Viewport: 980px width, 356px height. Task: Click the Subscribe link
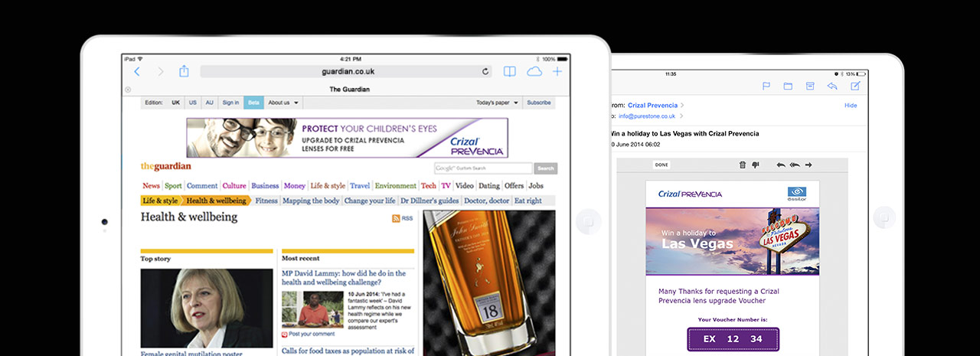point(539,103)
